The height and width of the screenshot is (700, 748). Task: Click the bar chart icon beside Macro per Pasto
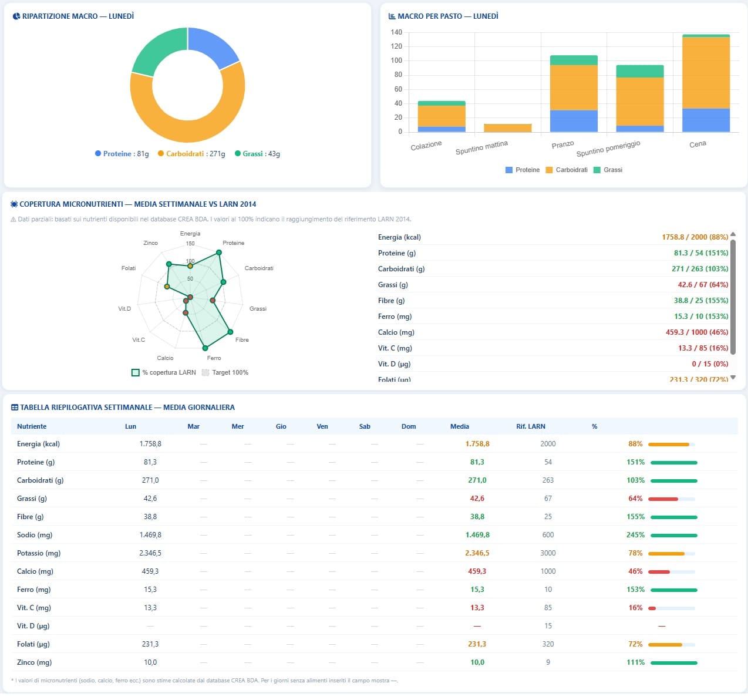(x=392, y=16)
